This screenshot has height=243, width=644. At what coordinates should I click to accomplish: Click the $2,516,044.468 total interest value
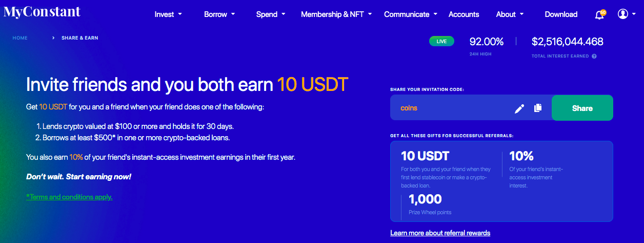(x=567, y=42)
